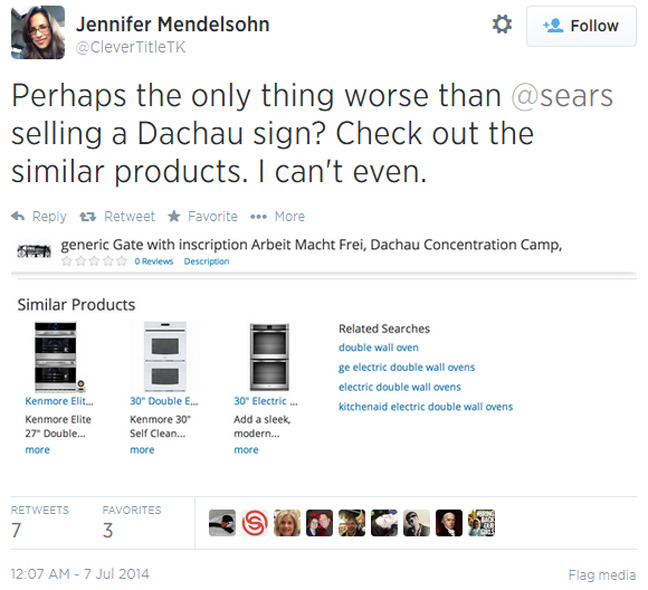Flag this media
The image size is (648, 590).
coord(601,575)
